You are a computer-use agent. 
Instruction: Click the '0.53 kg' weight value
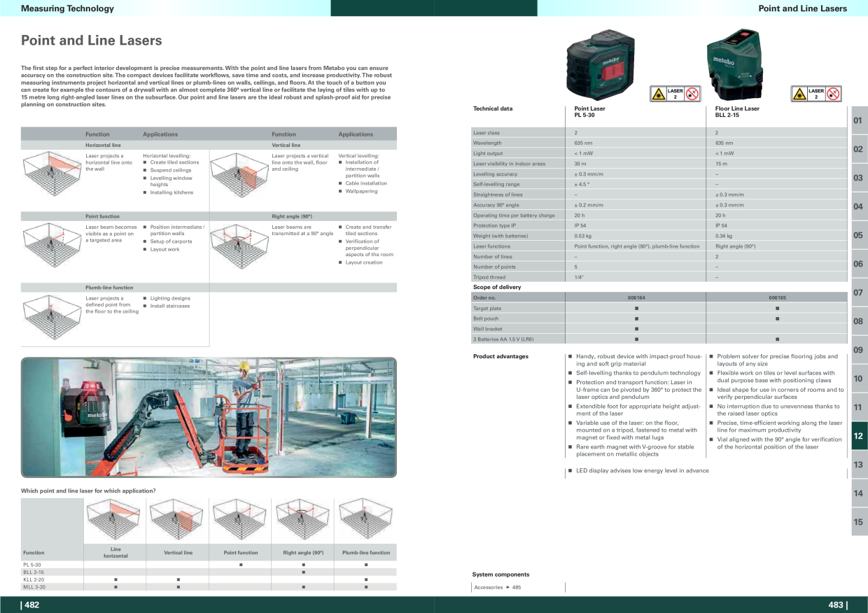click(x=584, y=236)
